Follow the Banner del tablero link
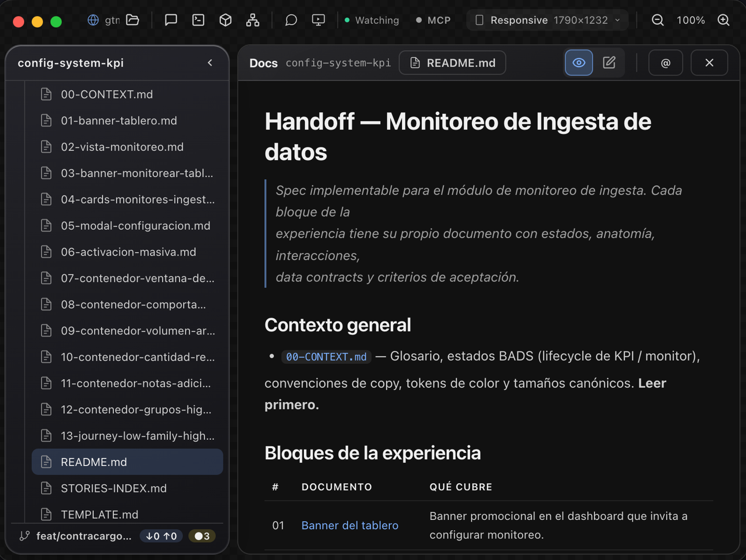Viewport: 746px width, 560px height. [x=350, y=525]
